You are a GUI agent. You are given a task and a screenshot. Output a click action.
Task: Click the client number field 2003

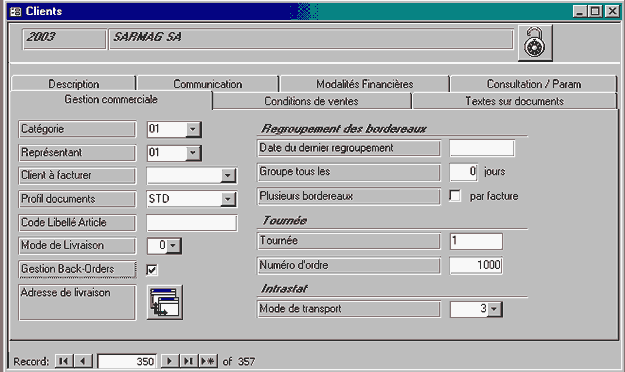[64, 39]
